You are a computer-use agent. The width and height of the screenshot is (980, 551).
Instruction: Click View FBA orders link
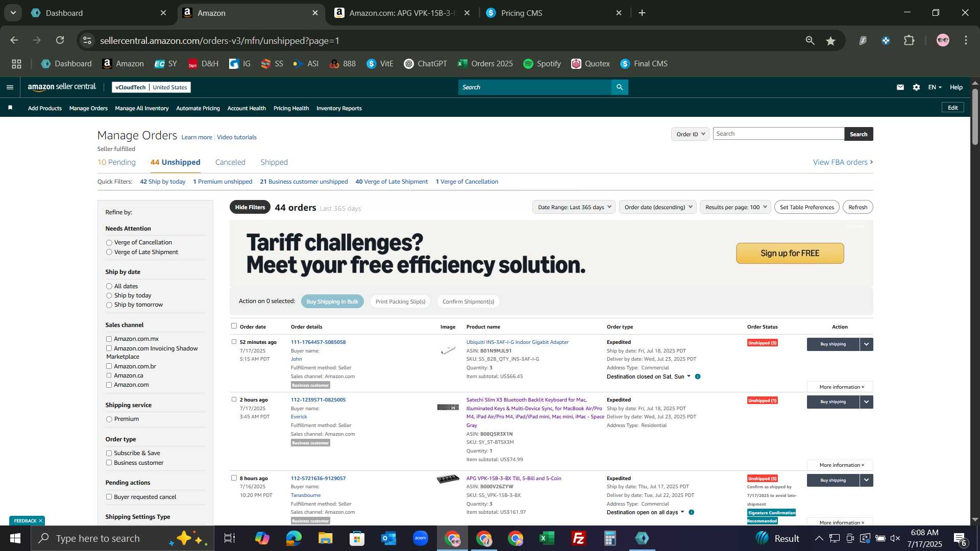pos(843,162)
